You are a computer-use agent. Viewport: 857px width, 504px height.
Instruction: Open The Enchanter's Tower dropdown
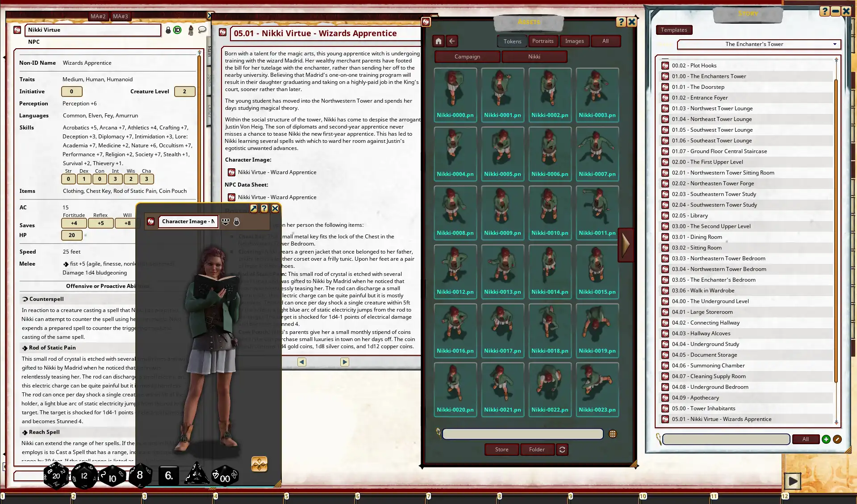[x=834, y=44]
